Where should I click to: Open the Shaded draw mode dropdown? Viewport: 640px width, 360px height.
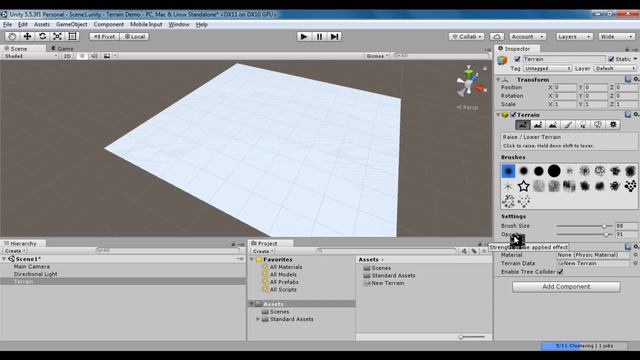click(31, 56)
